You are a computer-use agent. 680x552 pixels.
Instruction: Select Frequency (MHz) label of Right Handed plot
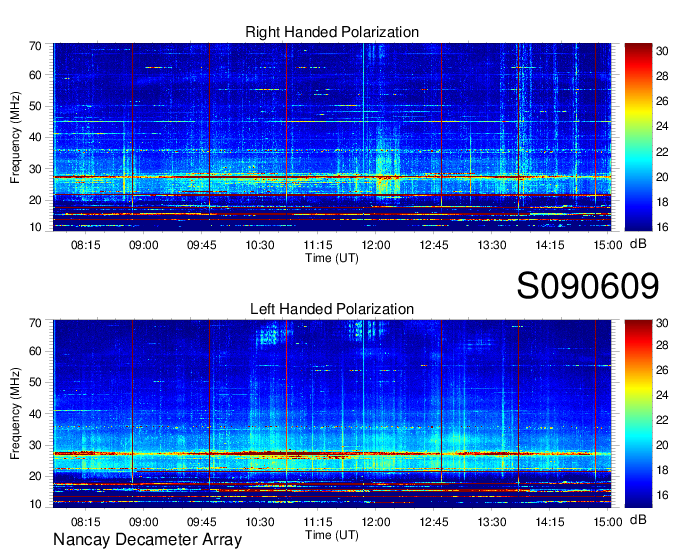pyautogui.click(x=15, y=137)
